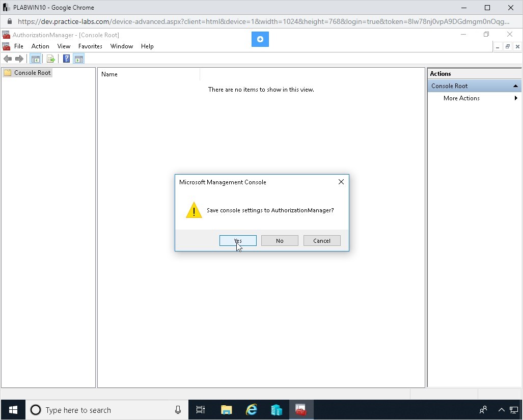Close the inner console child window
The height and width of the screenshot is (420, 523).
pos(517,47)
